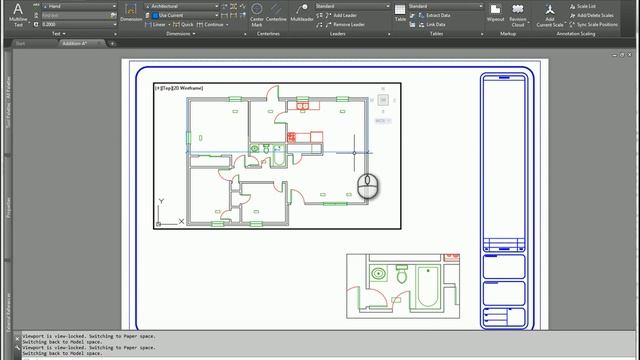Click the Dimensions panel dialog launcher arrow

click(x=245, y=34)
